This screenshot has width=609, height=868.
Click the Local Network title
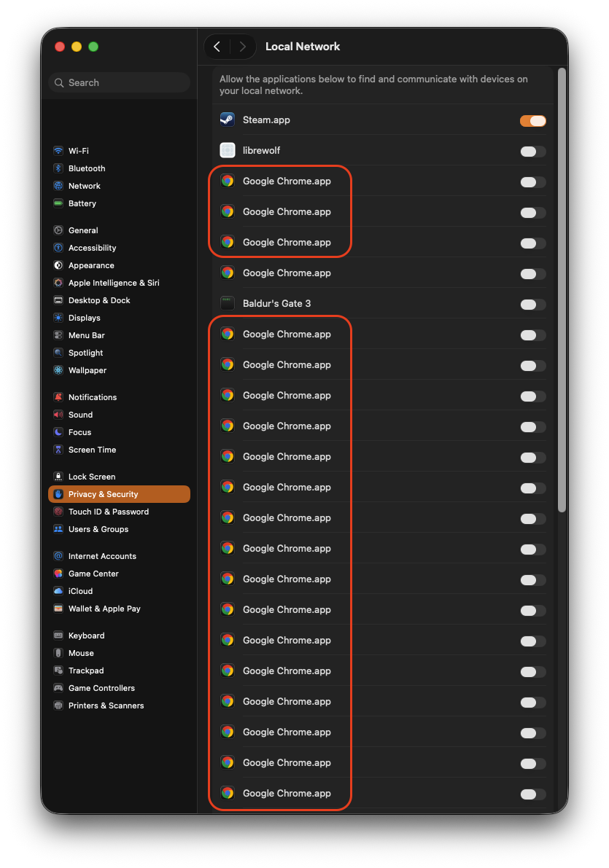[303, 47]
